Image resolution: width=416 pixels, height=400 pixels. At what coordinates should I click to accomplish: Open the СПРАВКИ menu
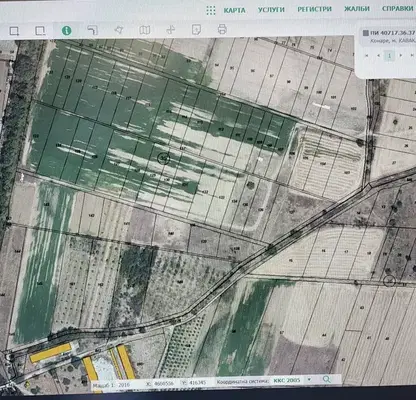pos(397,8)
